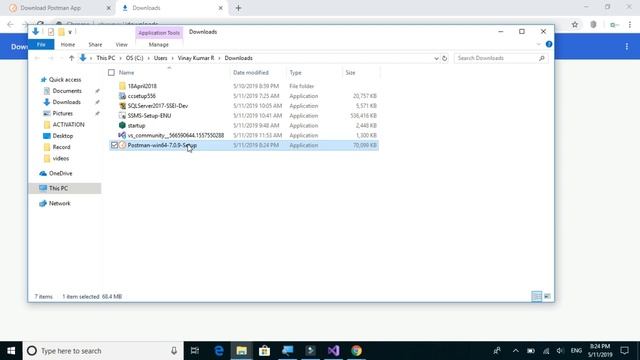Viewport: 640px width, 360px height.
Task: Open Chrome three-dot menu
Action: point(630,24)
